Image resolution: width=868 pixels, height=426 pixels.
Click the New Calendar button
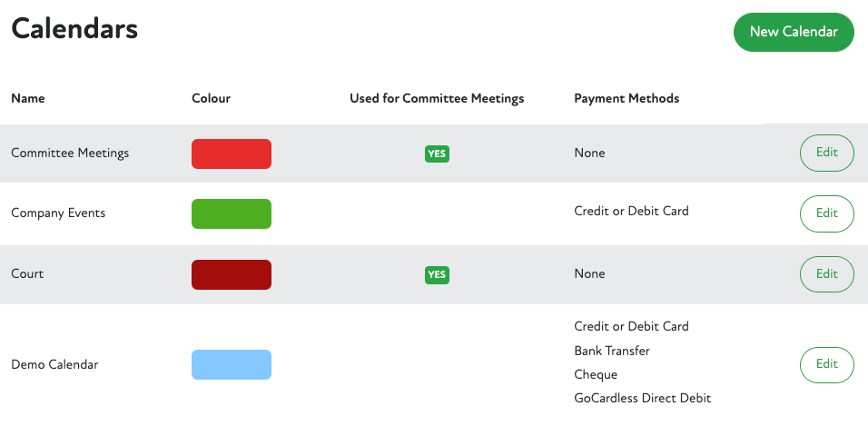[794, 32]
